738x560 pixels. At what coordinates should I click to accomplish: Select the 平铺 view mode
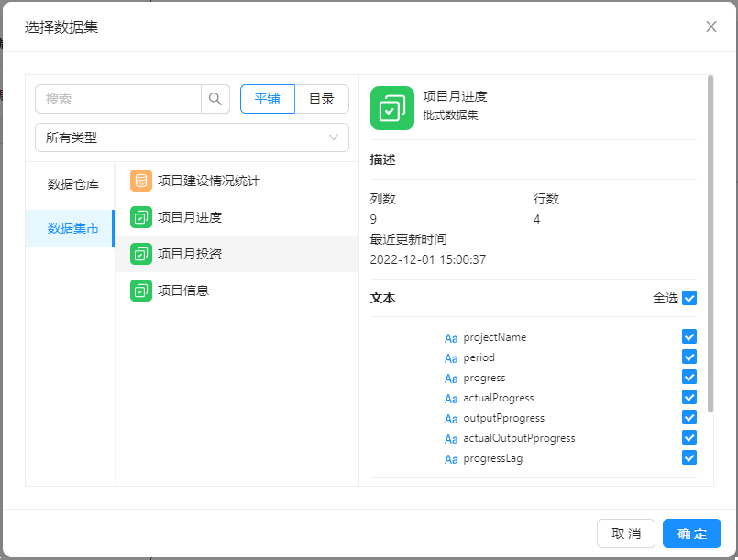pyautogui.click(x=268, y=99)
